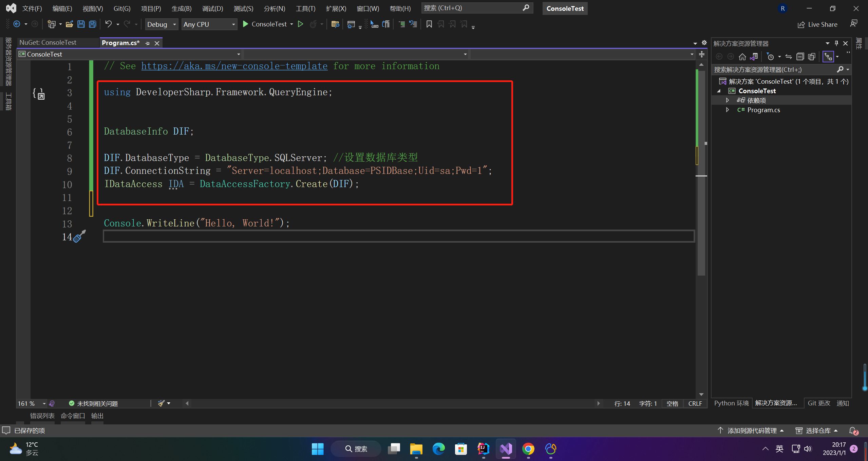
Task: Open File Explorer from the taskbar
Action: tap(416, 449)
